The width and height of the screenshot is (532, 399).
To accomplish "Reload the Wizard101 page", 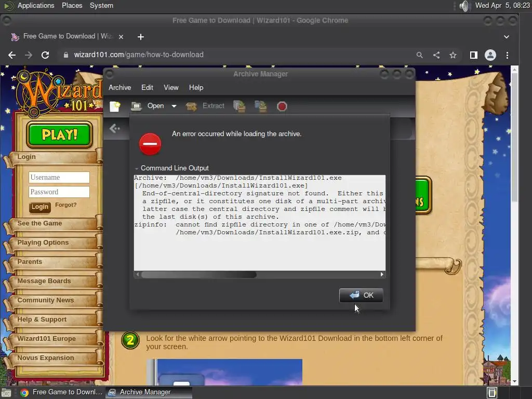I will tap(45, 55).
